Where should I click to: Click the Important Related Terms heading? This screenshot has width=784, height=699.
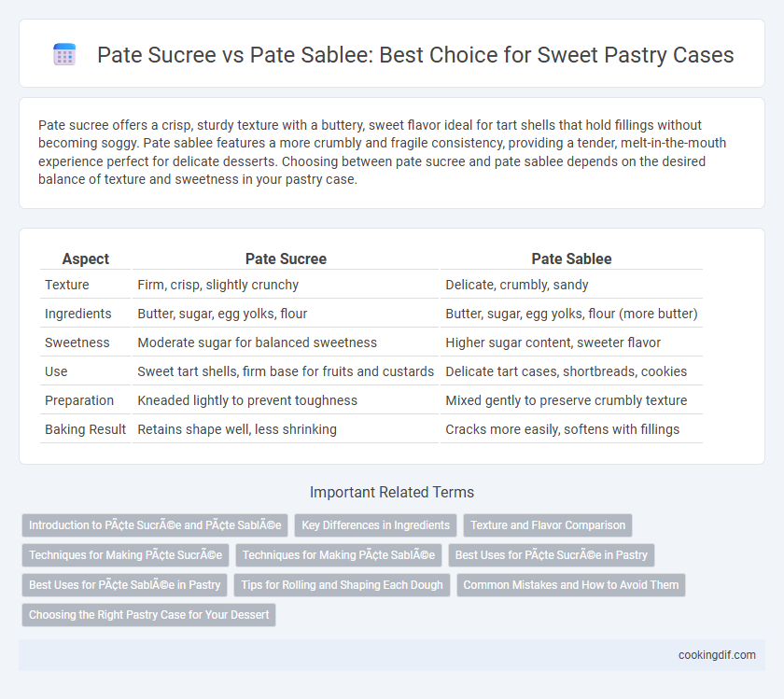391,492
